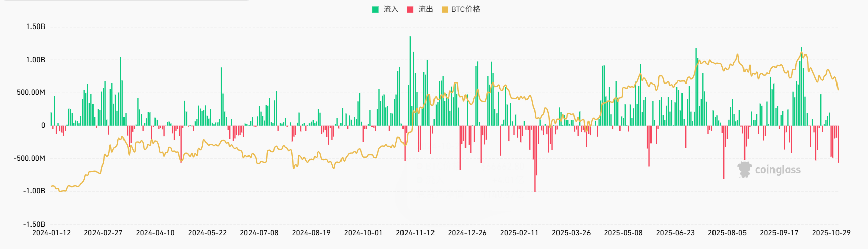Screen dimensions: 868x249
Task: Hide the 流出 series via legend text
Action: (425, 9)
